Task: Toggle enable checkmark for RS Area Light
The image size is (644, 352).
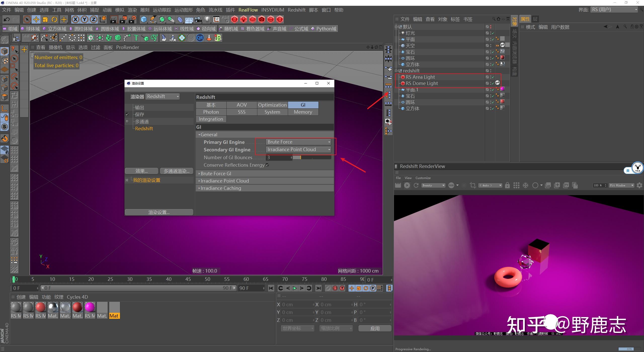Action: 493,77
